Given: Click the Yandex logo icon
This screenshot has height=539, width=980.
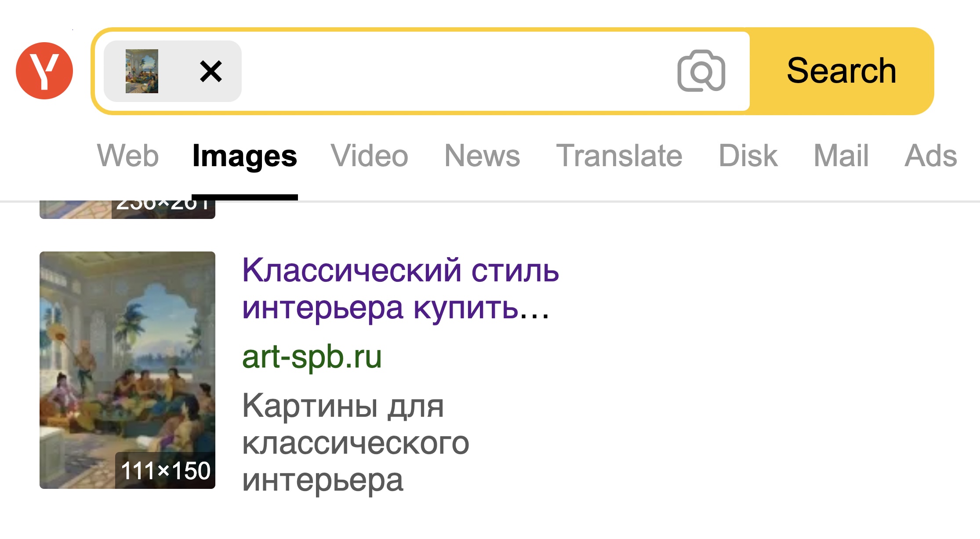Looking at the screenshot, I should pos(44,71).
